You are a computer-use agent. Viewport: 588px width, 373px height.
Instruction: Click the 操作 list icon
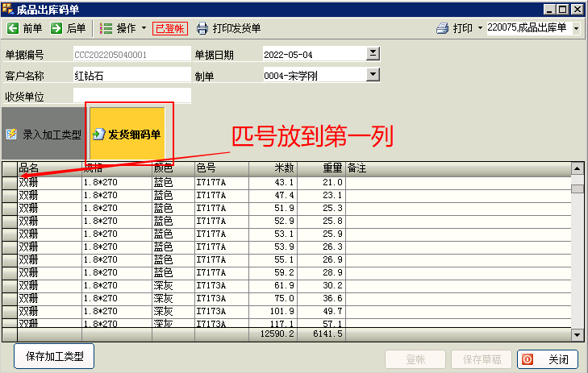coord(106,28)
